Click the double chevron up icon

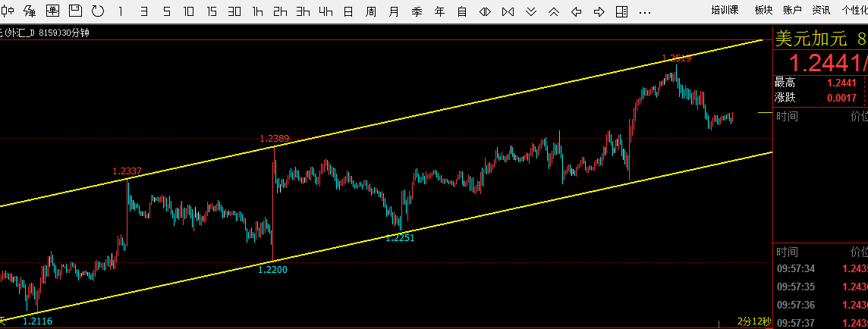554,11
